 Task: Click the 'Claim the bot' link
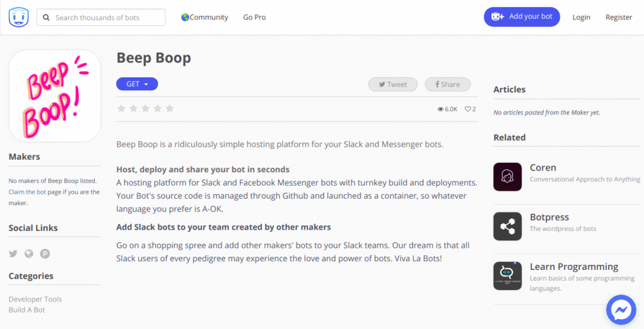click(x=27, y=192)
